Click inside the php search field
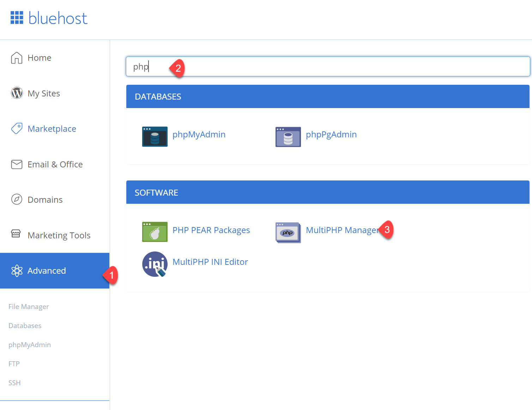532x410 pixels. 247,66
